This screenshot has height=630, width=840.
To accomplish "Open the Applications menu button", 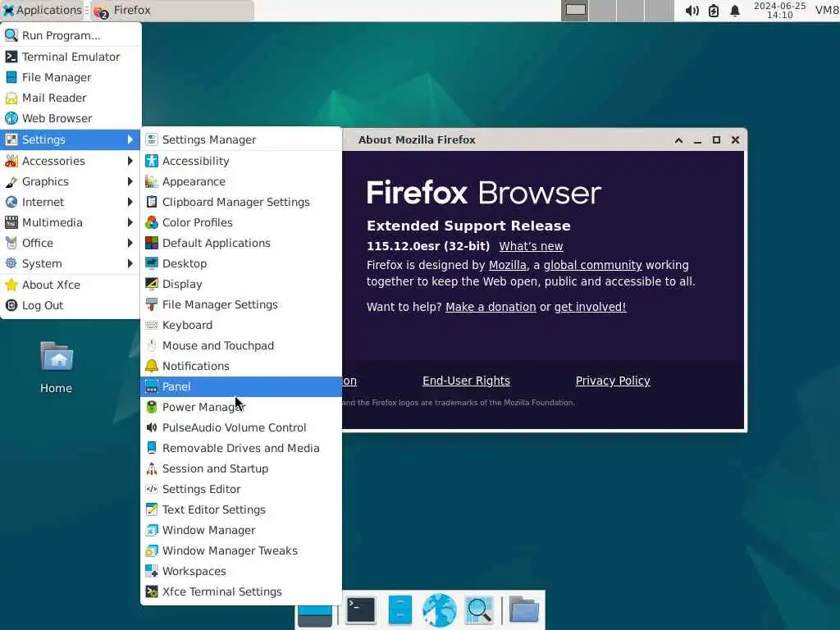I will 43,10.
